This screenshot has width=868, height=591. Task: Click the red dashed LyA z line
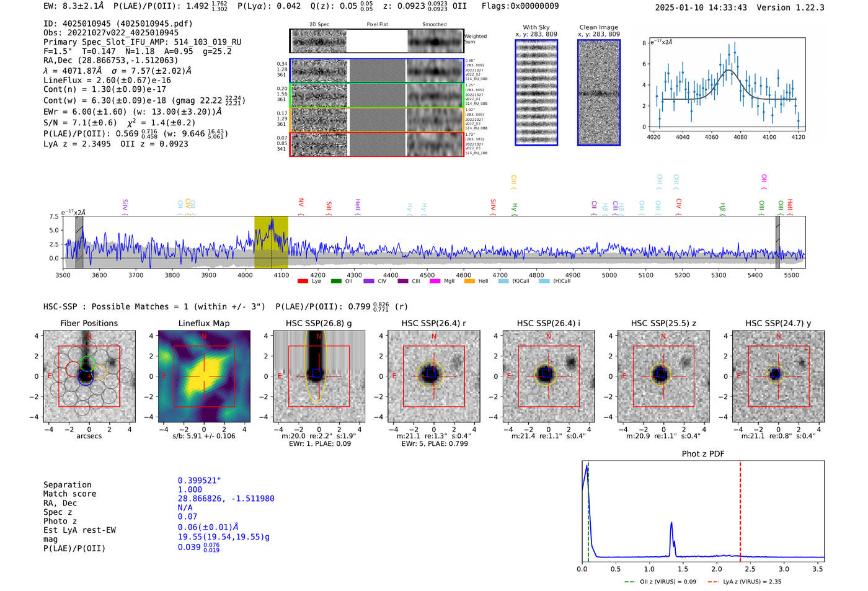coord(740,512)
